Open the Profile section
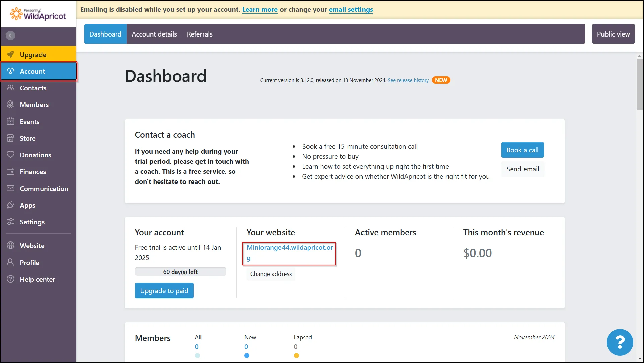Viewport: 644px width, 363px height. pyautogui.click(x=29, y=262)
